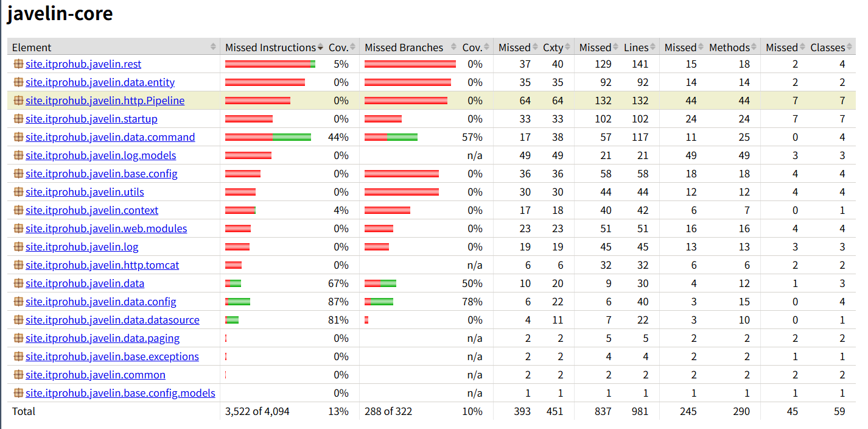868x429 pixels.
Task: Click javelin.data.command instruction coverage bar
Action: coord(268,137)
